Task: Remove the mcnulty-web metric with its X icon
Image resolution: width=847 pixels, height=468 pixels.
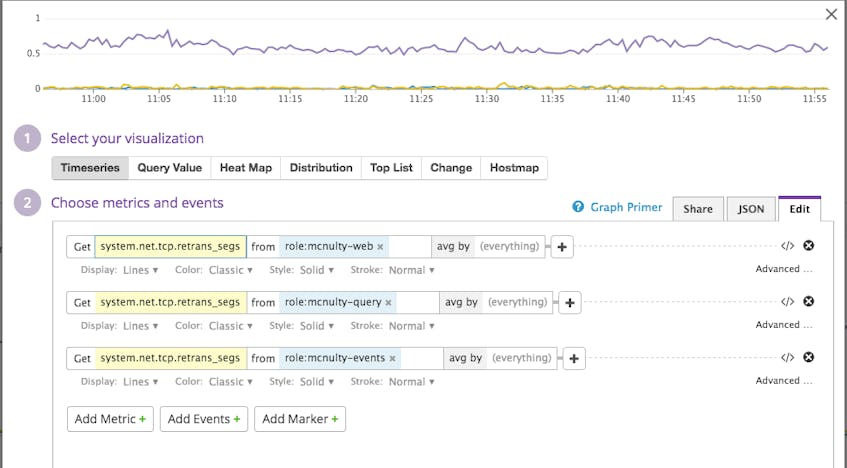Action: pyautogui.click(x=808, y=245)
